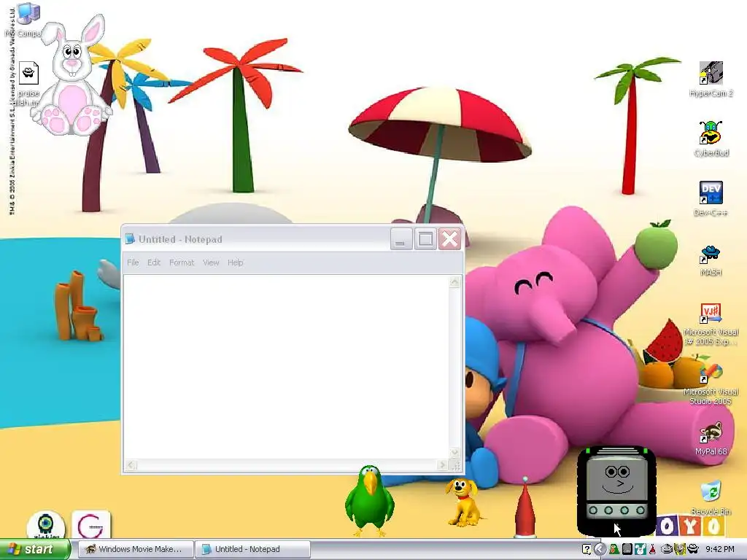
Task: Select the MASH desktop shortcut
Action: [711, 260]
